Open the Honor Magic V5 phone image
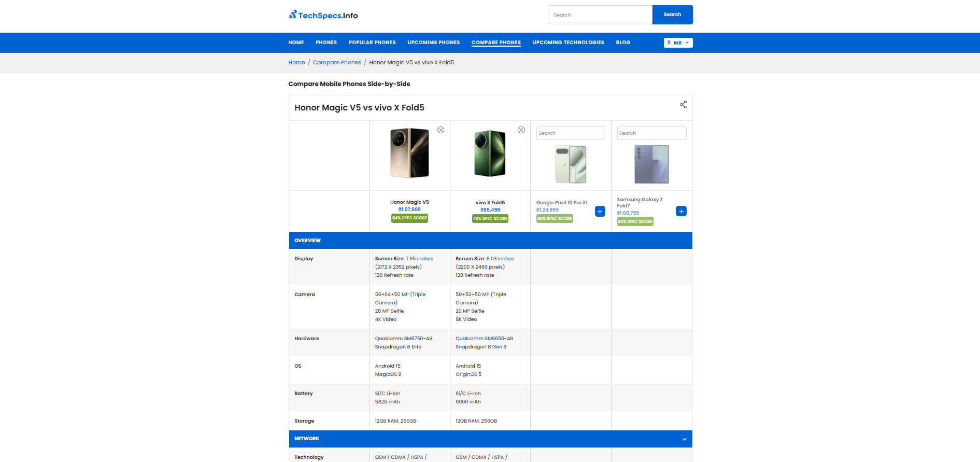The width and height of the screenshot is (980, 462). point(409,153)
